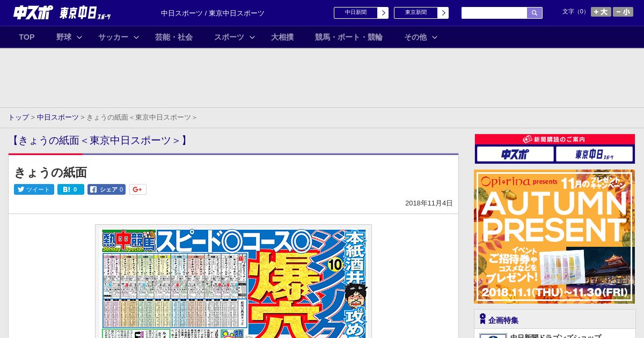Share via the Facebook シェア button
The image size is (644, 338).
pyautogui.click(x=106, y=189)
